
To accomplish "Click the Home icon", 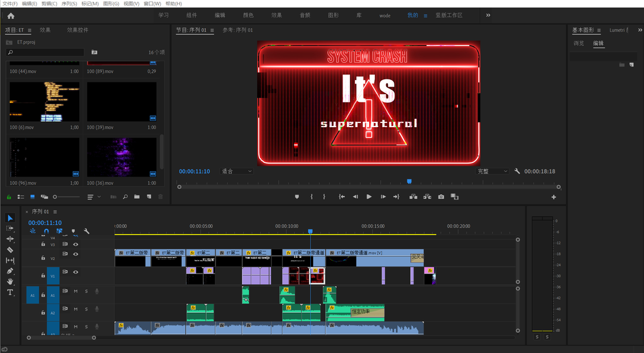I will point(11,16).
